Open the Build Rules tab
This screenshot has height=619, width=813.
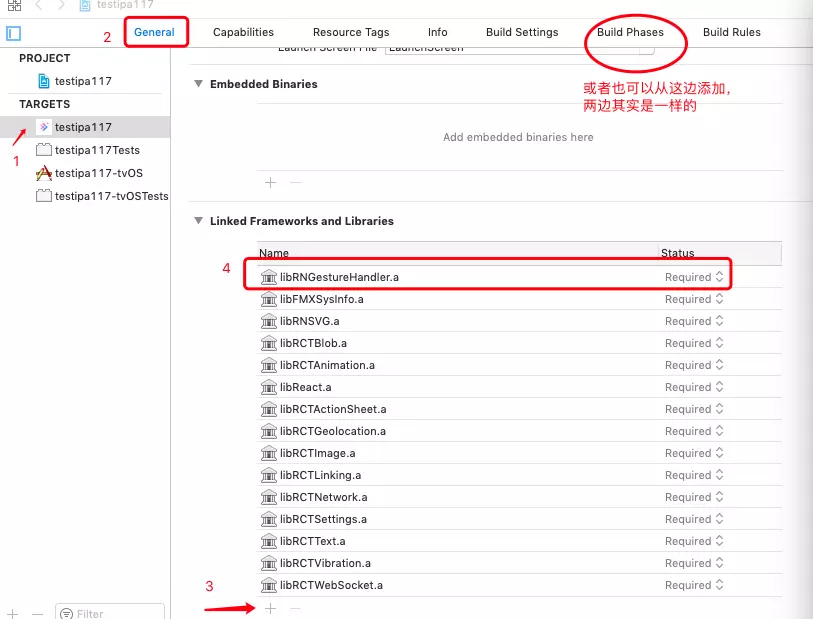coord(732,32)
